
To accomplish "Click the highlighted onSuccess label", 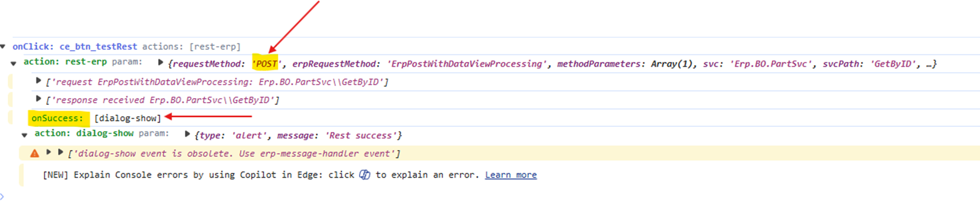I will click(x=57, y=118).
